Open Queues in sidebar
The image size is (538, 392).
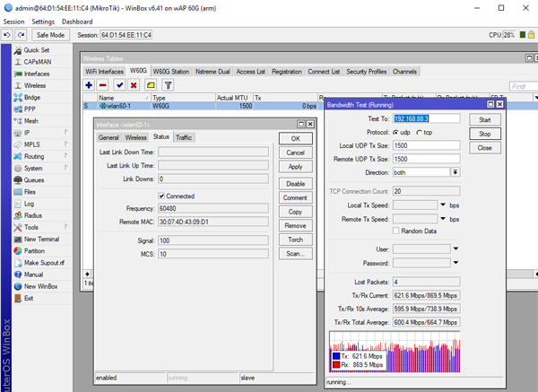pyautogui.click(x=34, y=180)
